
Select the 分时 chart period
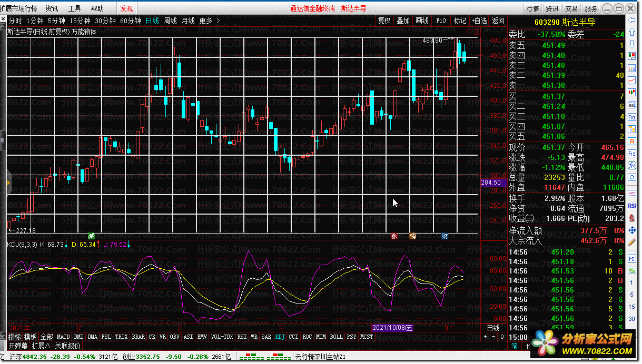click(x=15, y=21)
